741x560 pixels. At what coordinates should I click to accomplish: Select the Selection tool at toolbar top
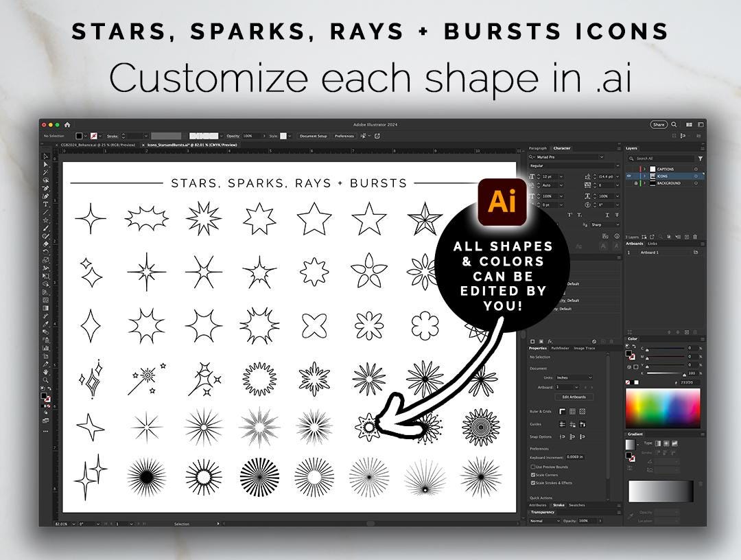click(x=47, y=156)
